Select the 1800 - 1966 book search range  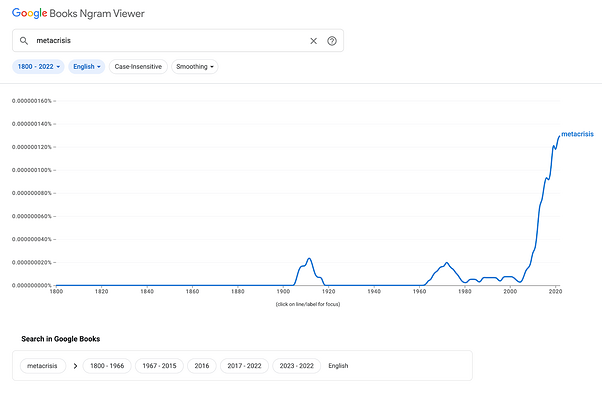107,366
